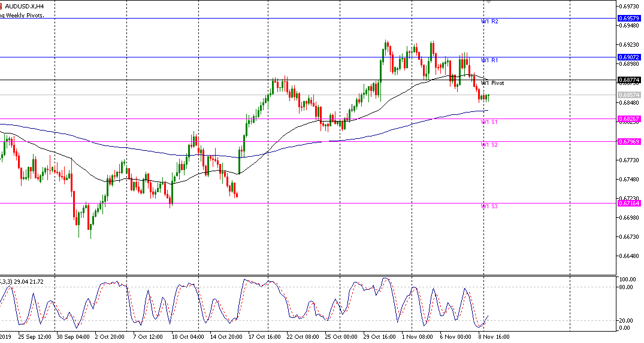Click the Weekly Pivots indicator label
This screenshot has height=343, width=644.
(x=22, y=15)
